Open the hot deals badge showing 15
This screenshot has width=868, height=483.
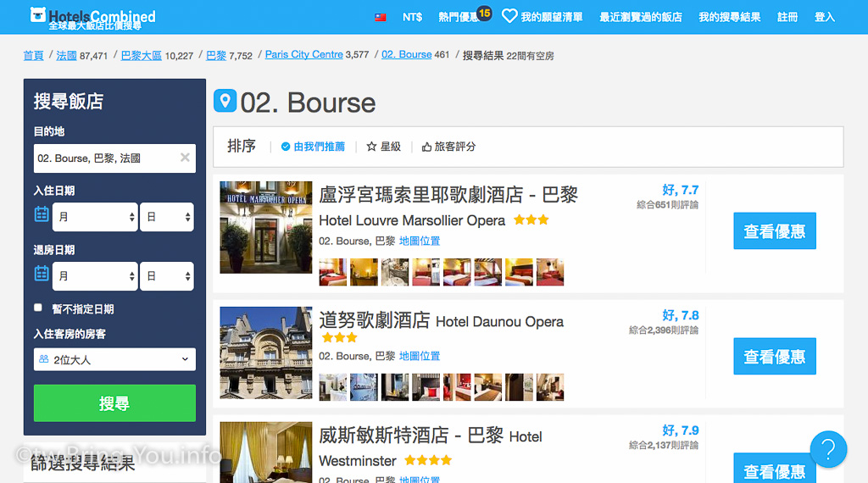[484, 13]
